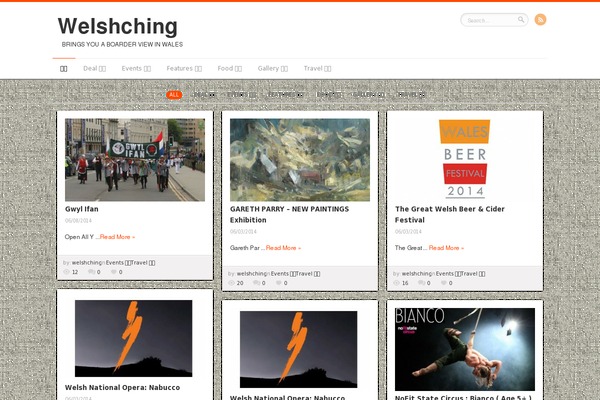Open Travel category link on Gwyl Ifan card
This screenshot has height=400, width=600.
(x=143, y=263)
